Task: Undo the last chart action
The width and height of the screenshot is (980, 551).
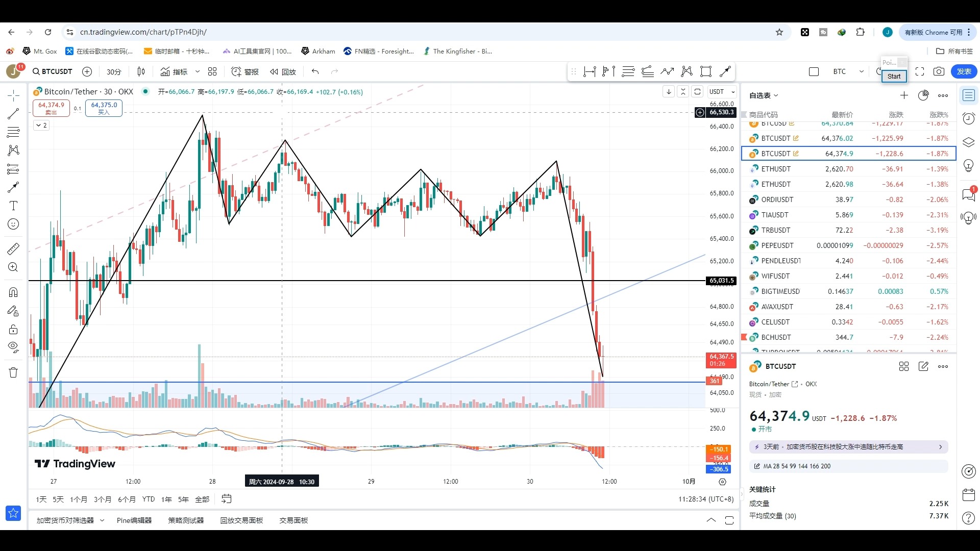Action: [x=315, y=72]
